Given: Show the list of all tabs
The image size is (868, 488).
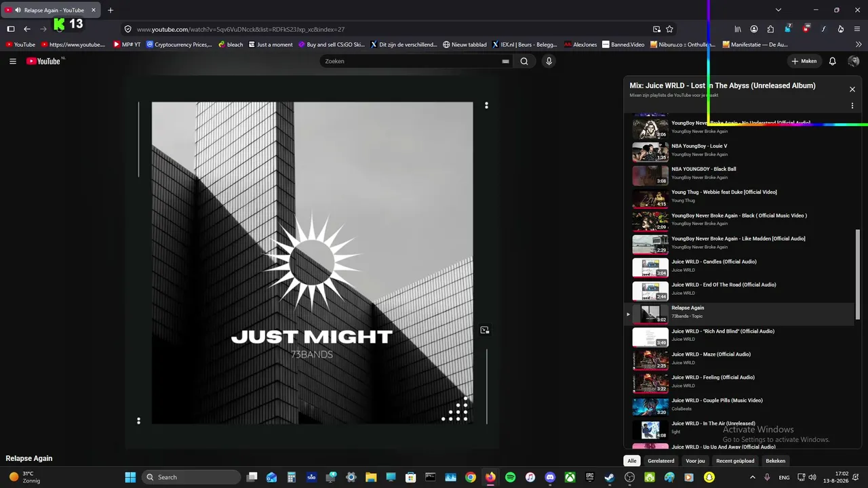Looking at the screenshot, I should point(778,10).
